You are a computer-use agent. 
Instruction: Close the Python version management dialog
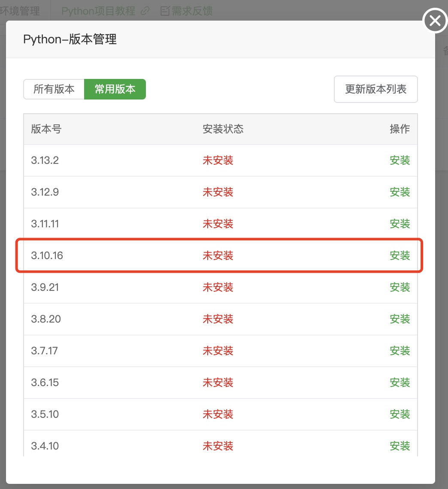click(435, 21)
